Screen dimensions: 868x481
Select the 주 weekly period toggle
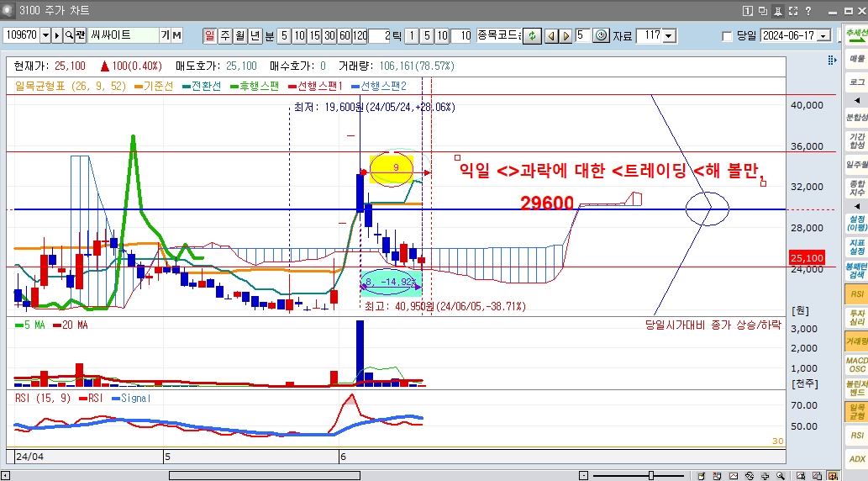click(x=224, y=35)
